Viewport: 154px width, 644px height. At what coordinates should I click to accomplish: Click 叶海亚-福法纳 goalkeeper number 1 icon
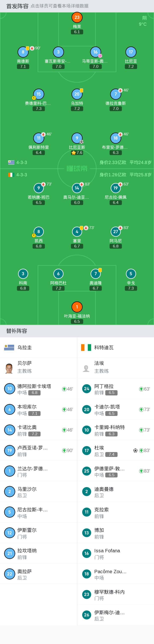pos(77,307)
